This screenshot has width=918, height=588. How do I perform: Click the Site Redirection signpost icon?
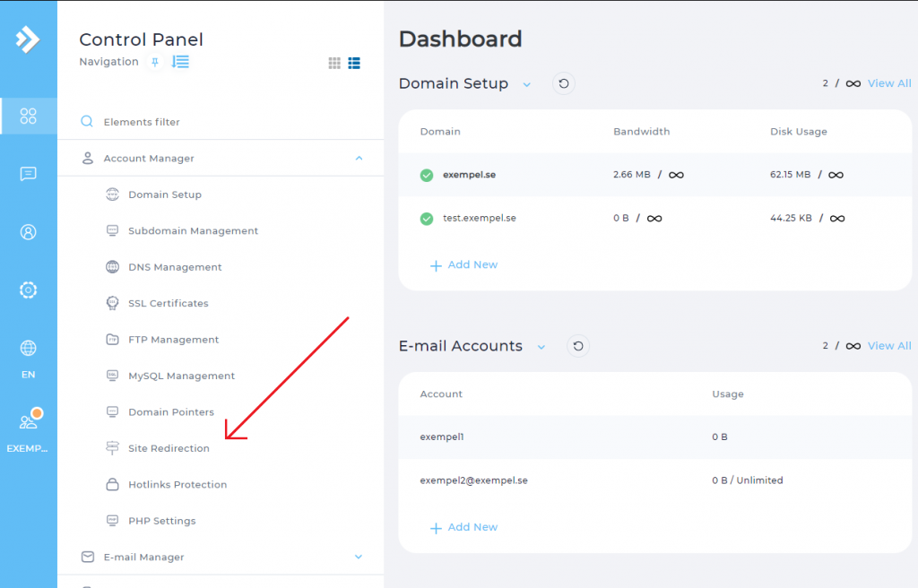pyautogui.click(x=112, y=448)
